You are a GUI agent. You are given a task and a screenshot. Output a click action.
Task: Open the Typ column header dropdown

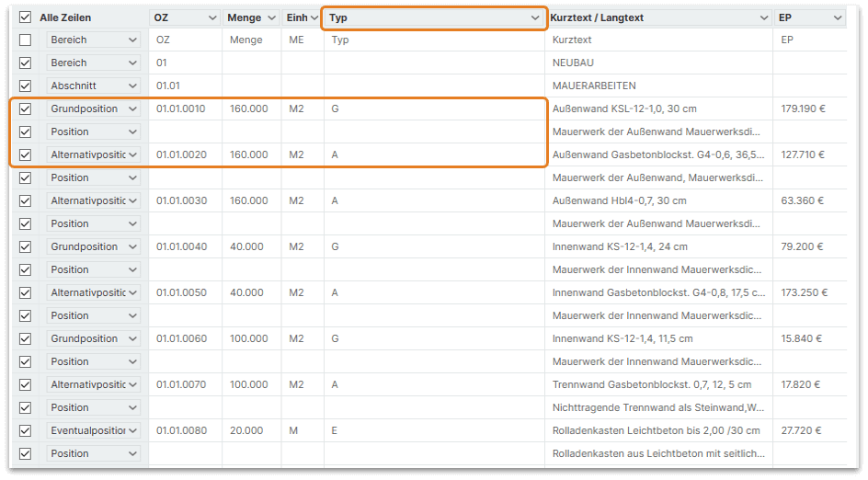click(x=535, y=17)
